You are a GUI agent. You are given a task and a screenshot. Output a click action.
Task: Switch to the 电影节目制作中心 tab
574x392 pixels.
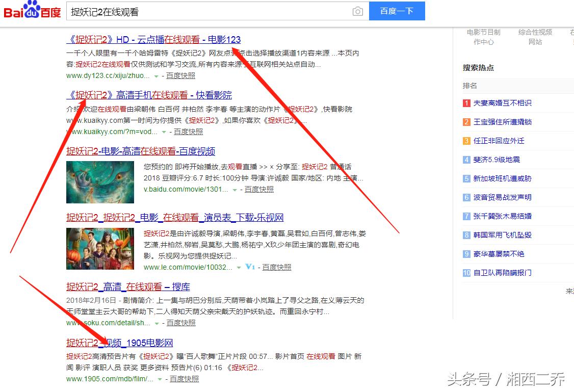(484, 37)
